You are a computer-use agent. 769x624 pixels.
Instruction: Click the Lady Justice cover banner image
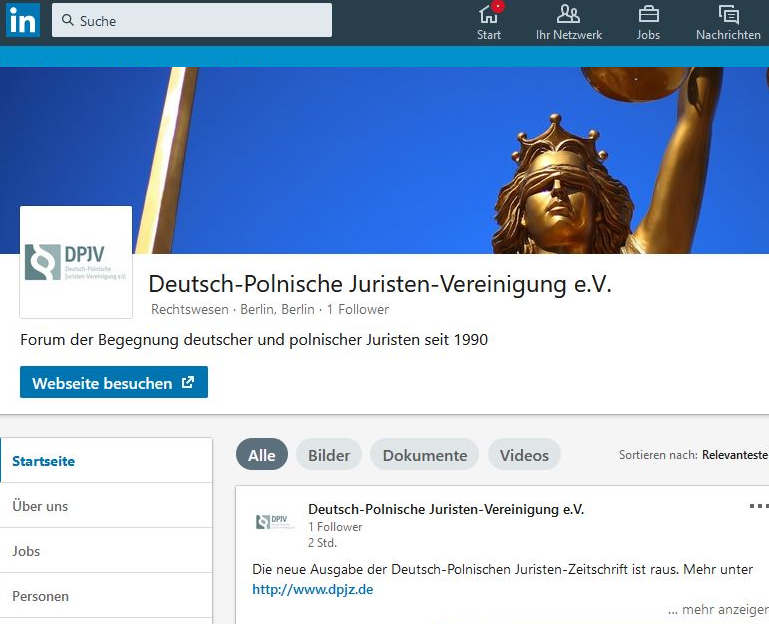tap(384, 160)
